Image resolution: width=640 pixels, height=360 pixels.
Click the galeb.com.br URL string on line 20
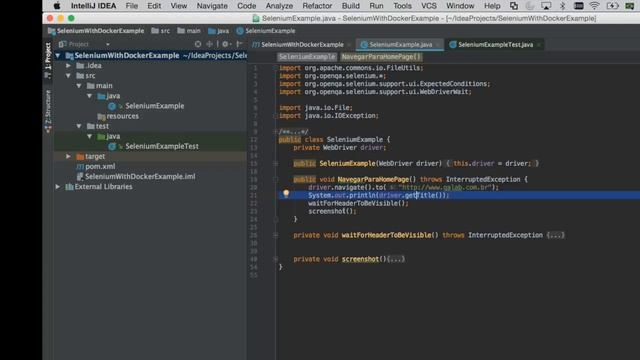[445, 187]
